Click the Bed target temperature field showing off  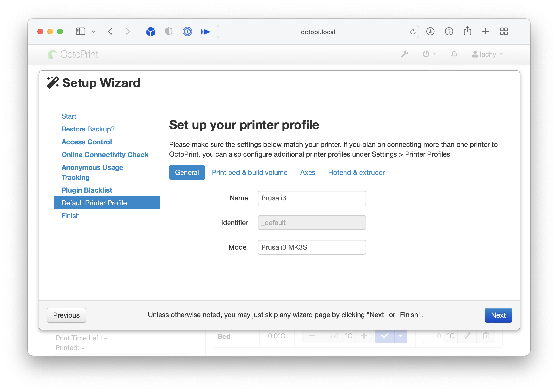click(331, 336)
